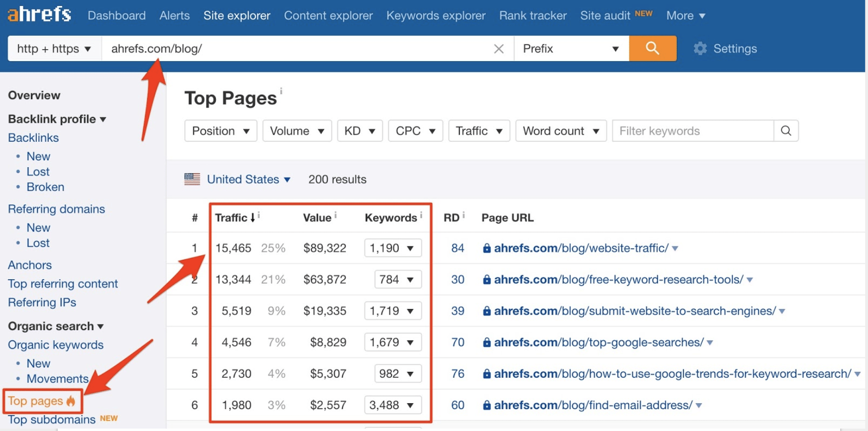Open the caret menu after find-email-address URL

click(699, 405)
